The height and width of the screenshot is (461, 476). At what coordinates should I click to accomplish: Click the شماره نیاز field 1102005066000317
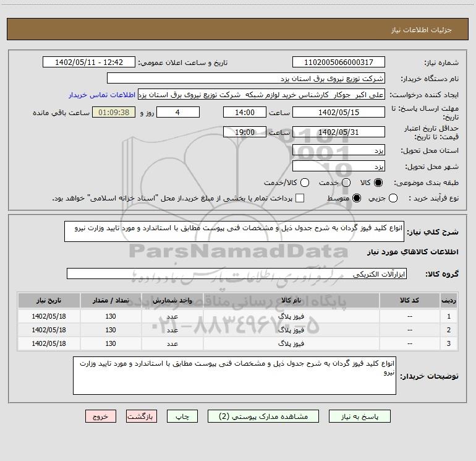tap(339, 62)
